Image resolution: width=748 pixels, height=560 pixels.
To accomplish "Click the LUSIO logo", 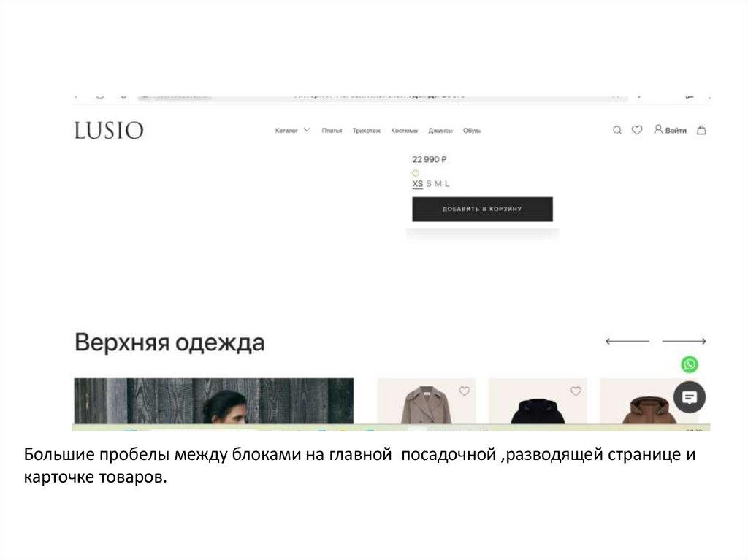I will coord(109,130).
